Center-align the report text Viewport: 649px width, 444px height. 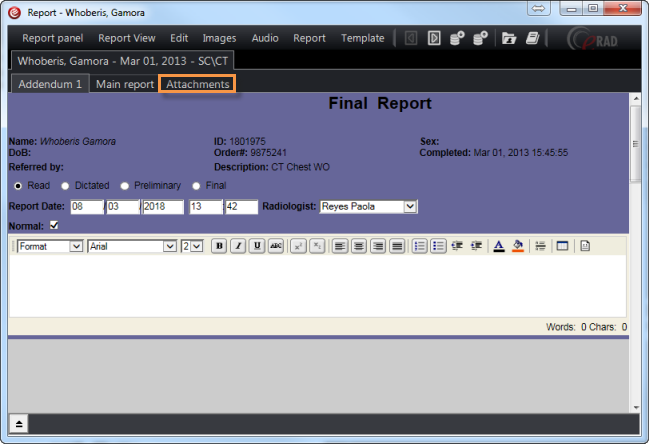(x=359, y=246)
